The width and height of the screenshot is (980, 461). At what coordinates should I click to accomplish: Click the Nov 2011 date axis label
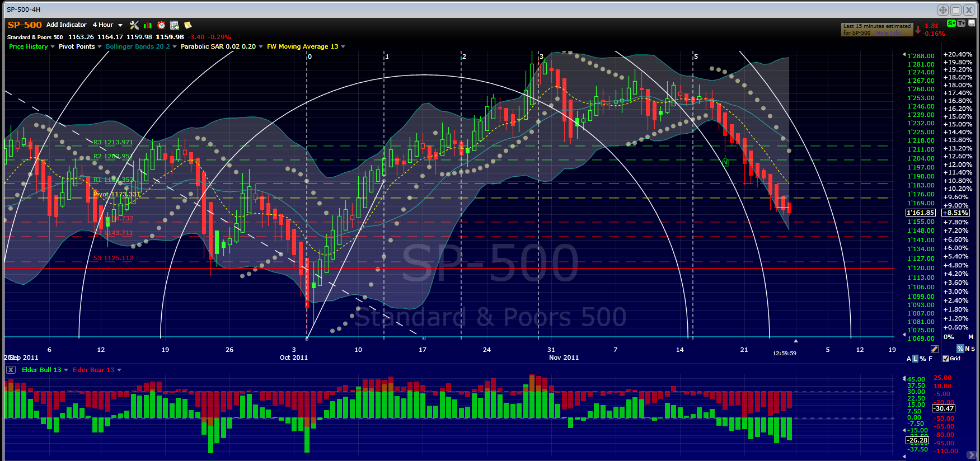(x=564, y=357)
